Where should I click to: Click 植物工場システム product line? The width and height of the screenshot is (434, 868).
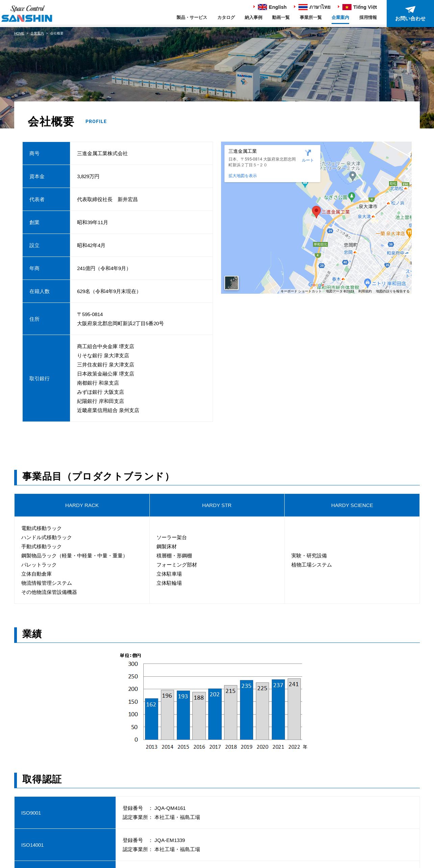click(x=312, y=565)
